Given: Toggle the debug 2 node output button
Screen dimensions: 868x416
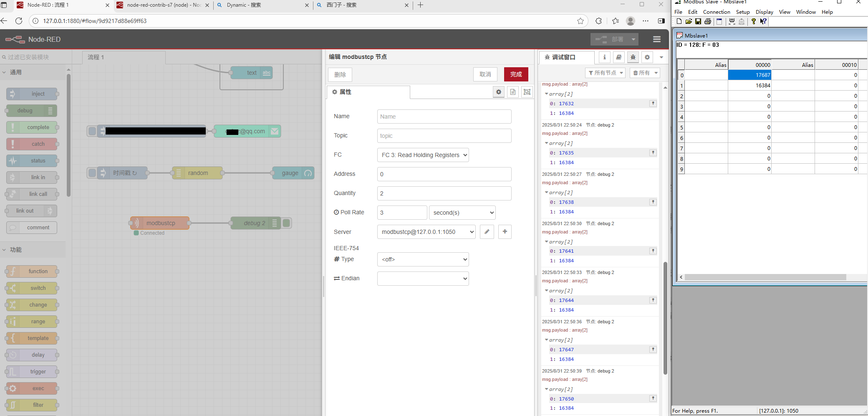Looking at the screenshot, I should [286, 223].
